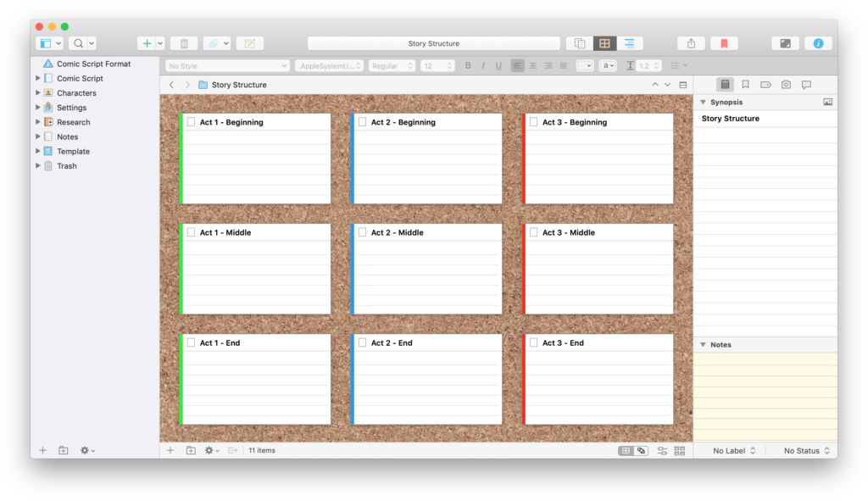Open the Share export button
Image resolution: width=868 pixels, height=501 pixels.
point(691,43)
